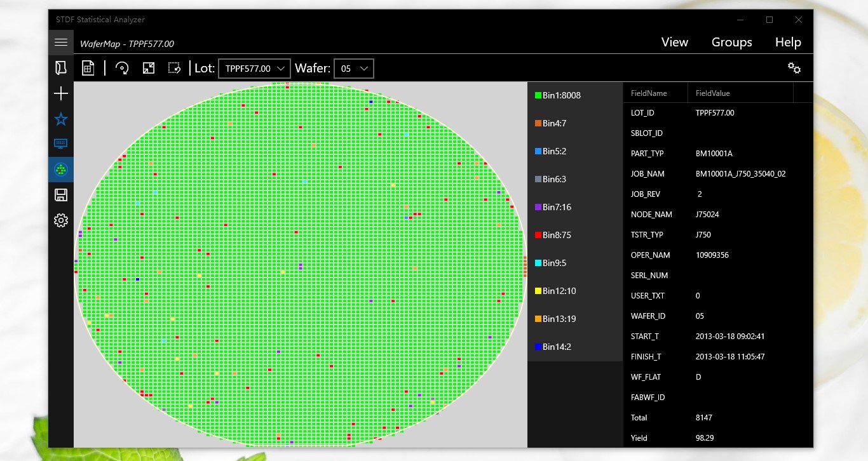Click the NODE_NAM field name cell

pyautogui.click(x=651, y=215)
